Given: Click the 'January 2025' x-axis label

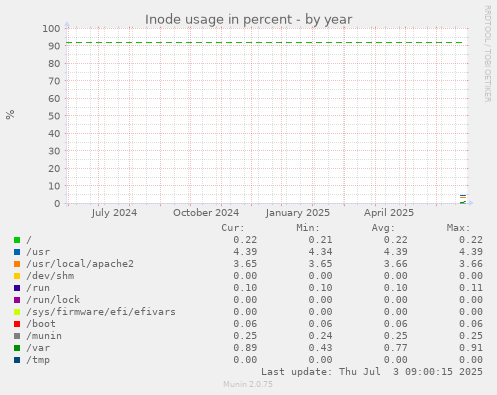Looking at the screenshot, I should point(298,213).
